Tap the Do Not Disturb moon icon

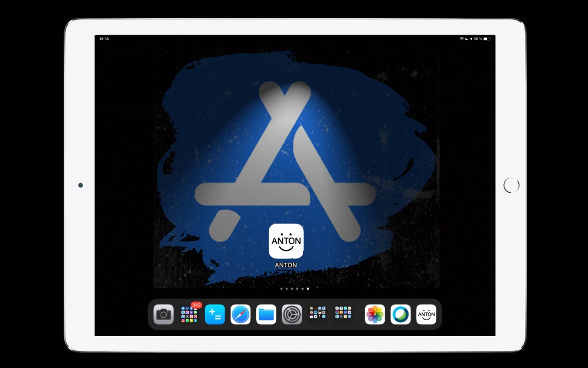(x=466, y=39)
